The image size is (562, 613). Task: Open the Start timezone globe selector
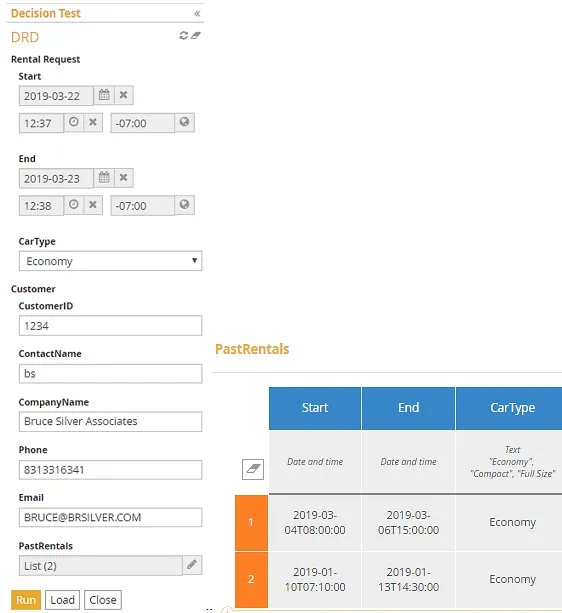pos(184,122)
